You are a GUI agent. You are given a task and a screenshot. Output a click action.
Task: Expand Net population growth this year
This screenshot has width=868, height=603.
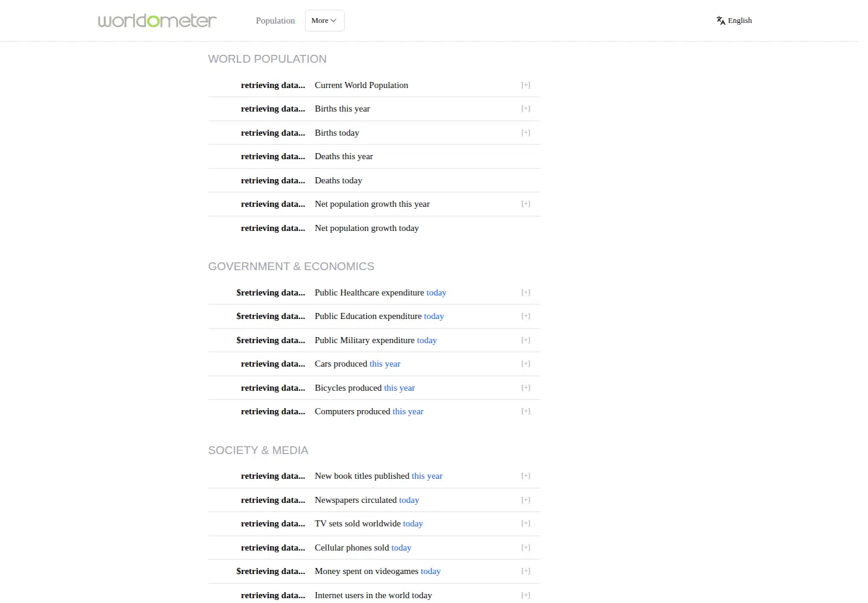(526, 204)
